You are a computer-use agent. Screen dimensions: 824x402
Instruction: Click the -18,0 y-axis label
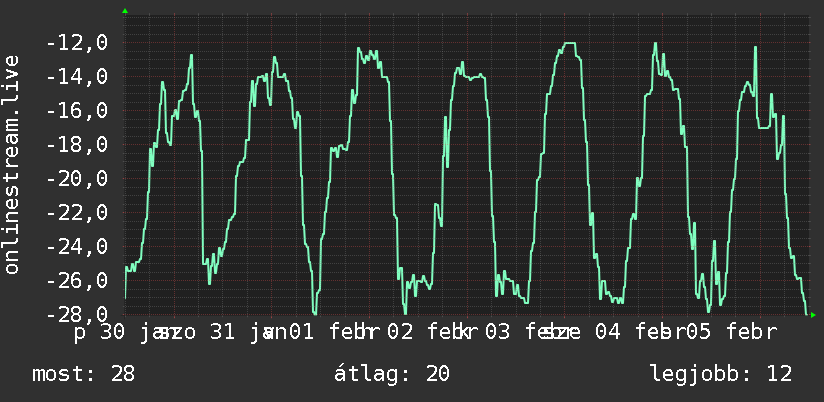click(x=77, y=145)
